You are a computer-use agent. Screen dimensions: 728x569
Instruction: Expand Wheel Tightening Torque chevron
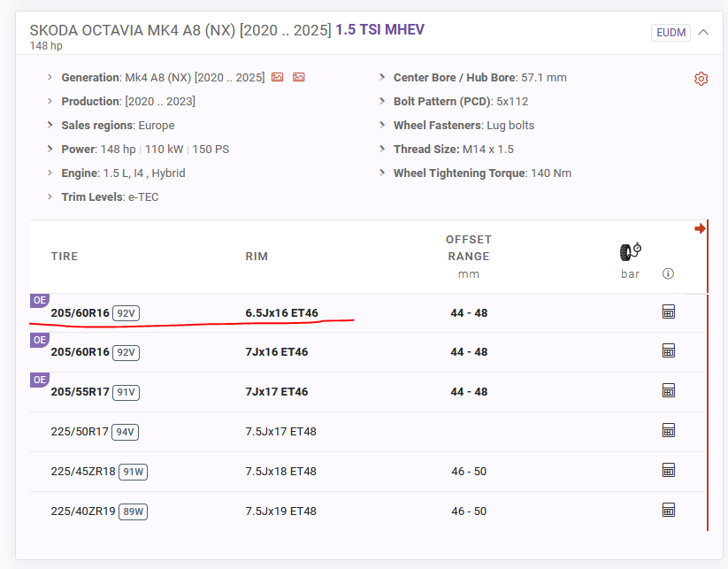pos(382,173)
